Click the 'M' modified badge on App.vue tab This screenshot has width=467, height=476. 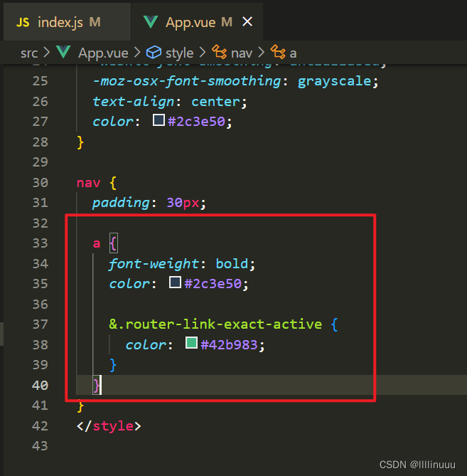click(x=227, y=22)
